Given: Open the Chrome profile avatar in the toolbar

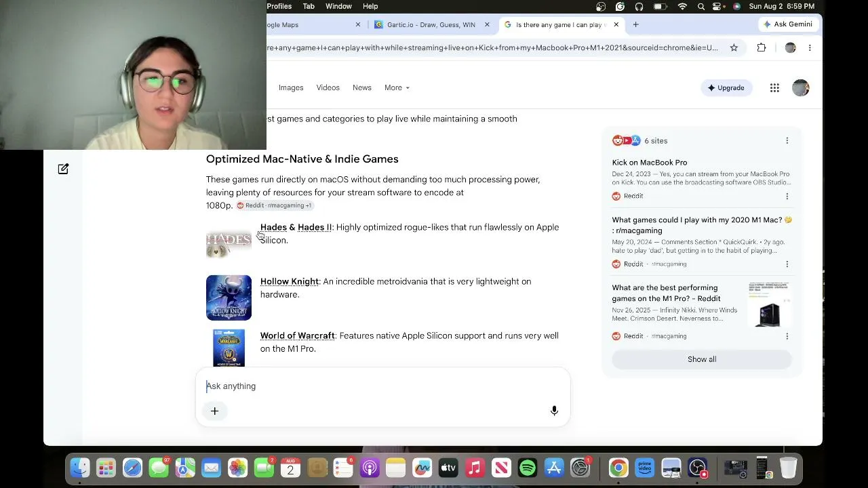Looking at the screenshot, I should click(x=790, y=47).
